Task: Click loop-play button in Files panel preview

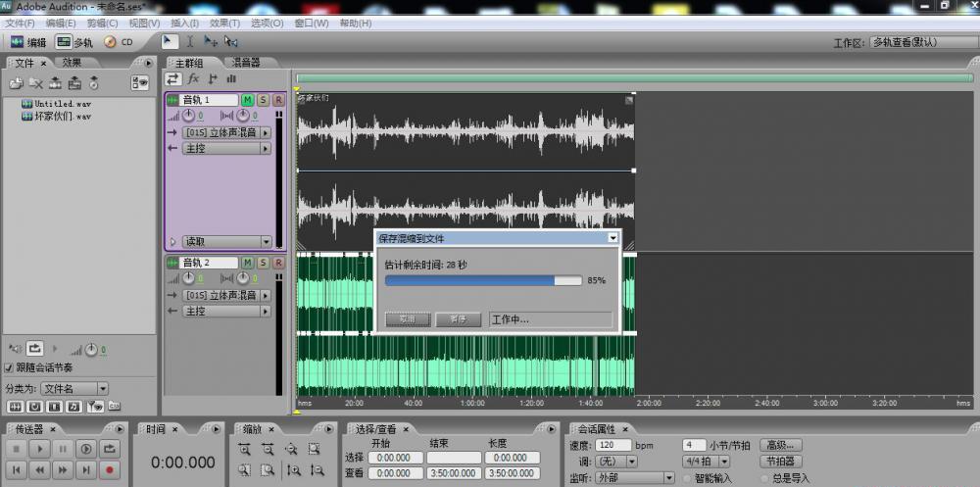Action: coord(34,348)
